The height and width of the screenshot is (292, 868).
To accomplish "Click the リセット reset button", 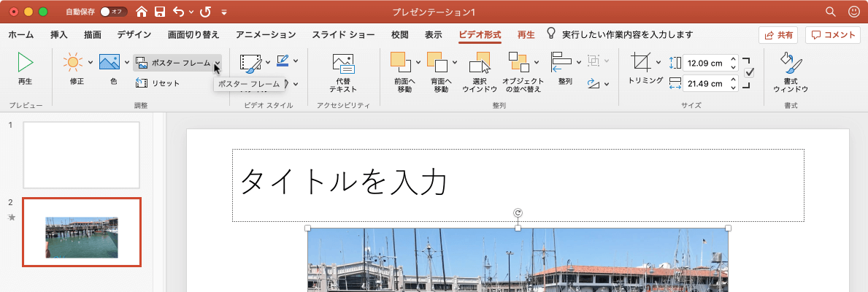I will pos(158,83).
